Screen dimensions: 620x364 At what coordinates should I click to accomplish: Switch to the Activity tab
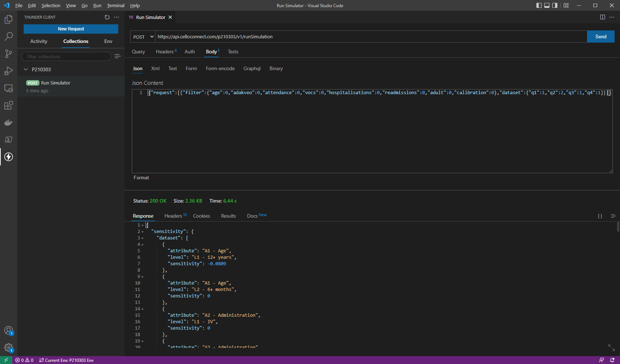coord(39,41)
